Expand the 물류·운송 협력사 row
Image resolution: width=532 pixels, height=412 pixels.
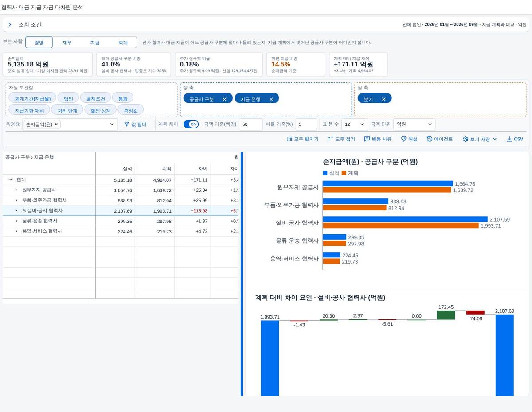click(16, 221)
